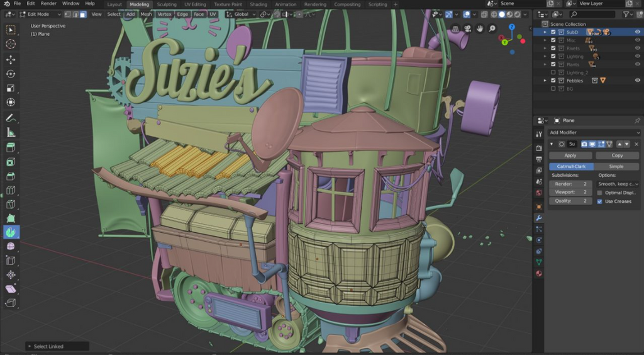Pick the Transform tool
The width and height of the screenshot is (644, 355).
point(11,102)
